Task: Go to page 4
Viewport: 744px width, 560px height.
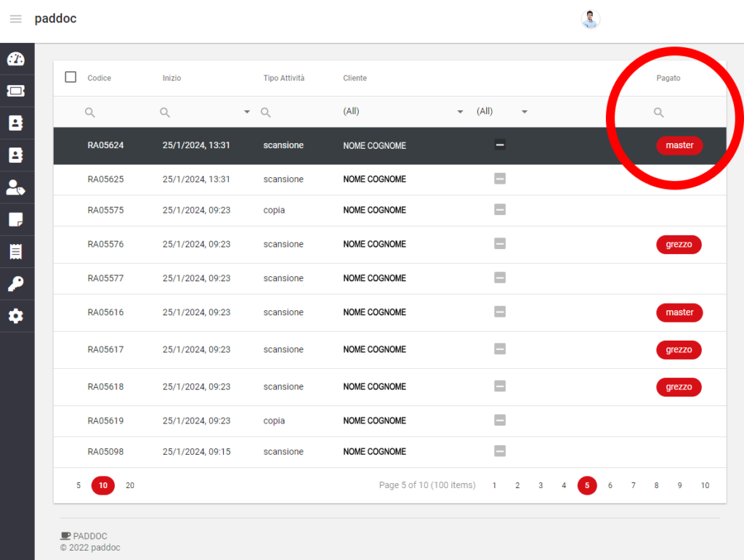Action: (564, 486)
